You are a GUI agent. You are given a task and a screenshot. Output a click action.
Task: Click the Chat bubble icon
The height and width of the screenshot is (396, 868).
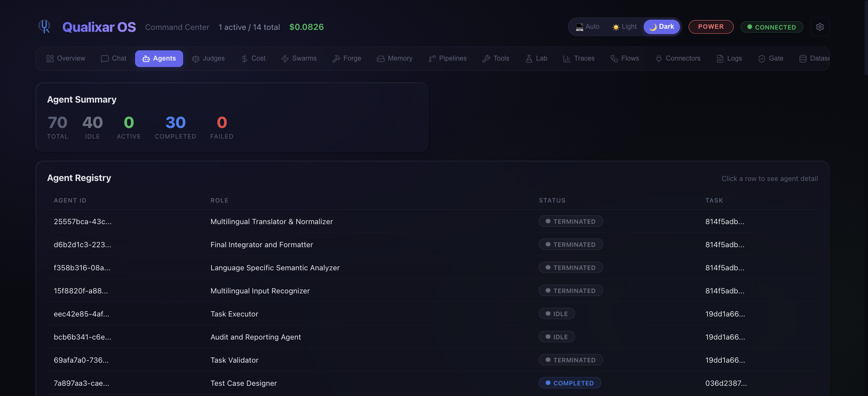click(x=105, y=59)
